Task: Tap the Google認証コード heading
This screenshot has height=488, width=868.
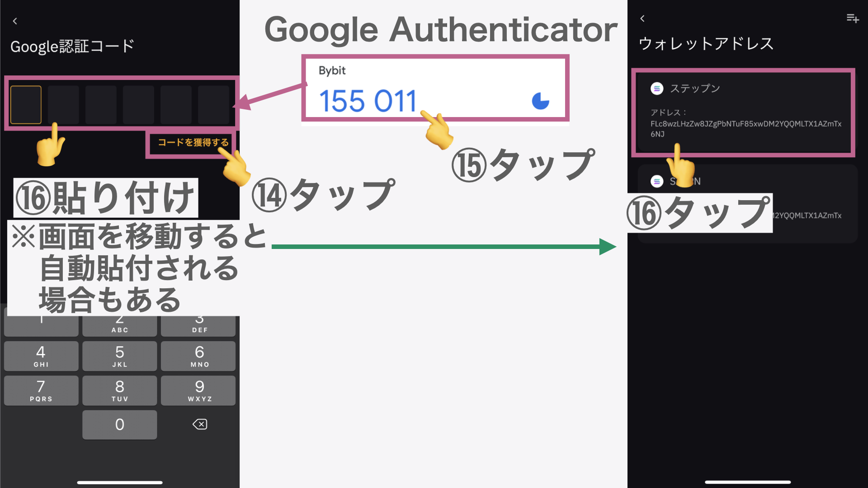Action: [x=72, y=46]
